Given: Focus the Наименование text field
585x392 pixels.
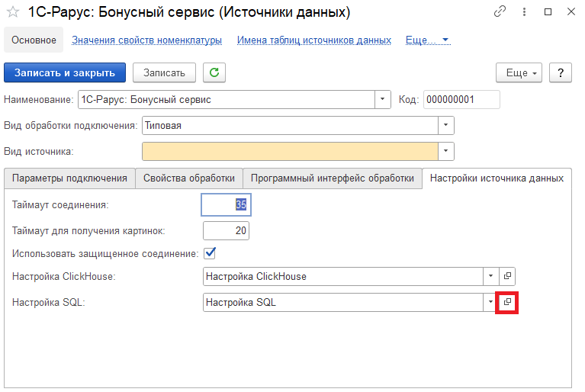Looking at the screenshot, I should pyautogui.click(x=226, y=100).
